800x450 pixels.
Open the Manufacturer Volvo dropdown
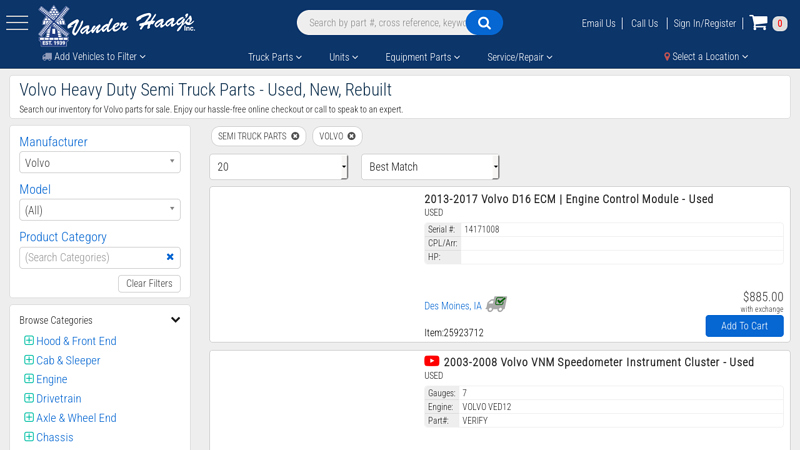[100, 162]
